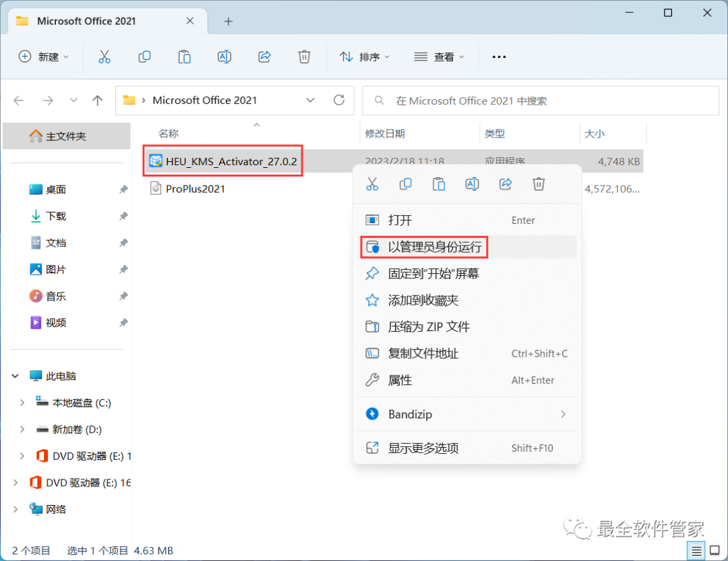The width and height of the screenshot is (728, 561).
Task: Open the 查看 view dropdown
Action: (x=439, y=57)
